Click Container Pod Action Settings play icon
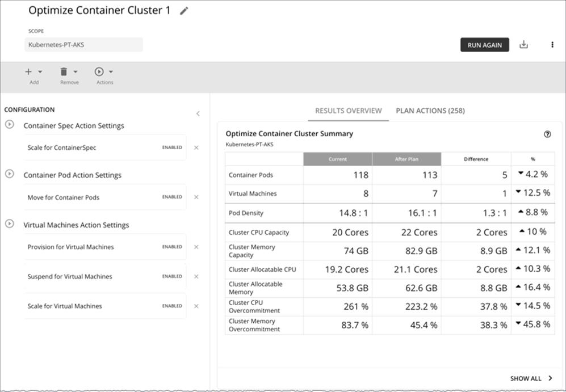Viewport: 566px width, 392px height. (10, 174)
